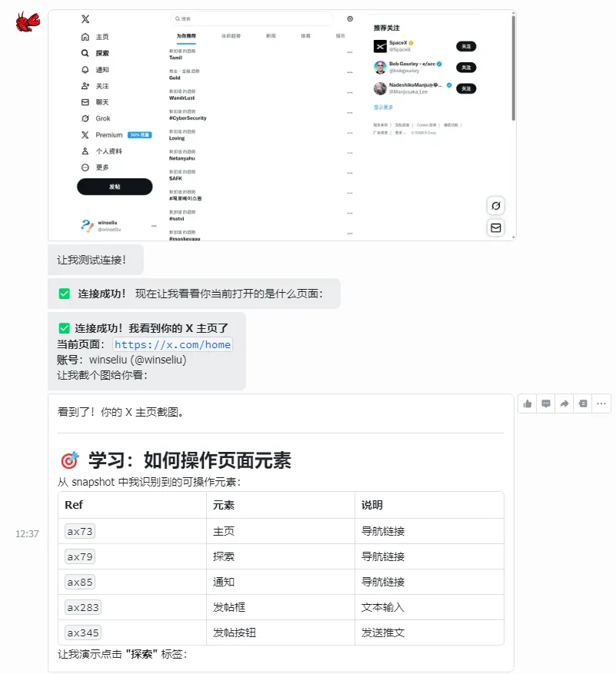Click SpaceX profile avatar
The width and height of the screenshot is (616, 674).
coord(380,46)
